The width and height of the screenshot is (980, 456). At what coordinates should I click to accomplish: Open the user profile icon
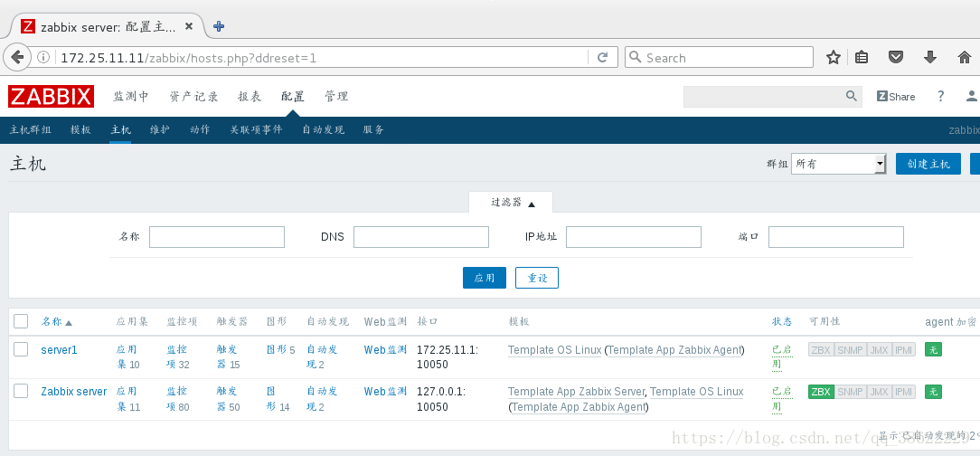(973, 96)
